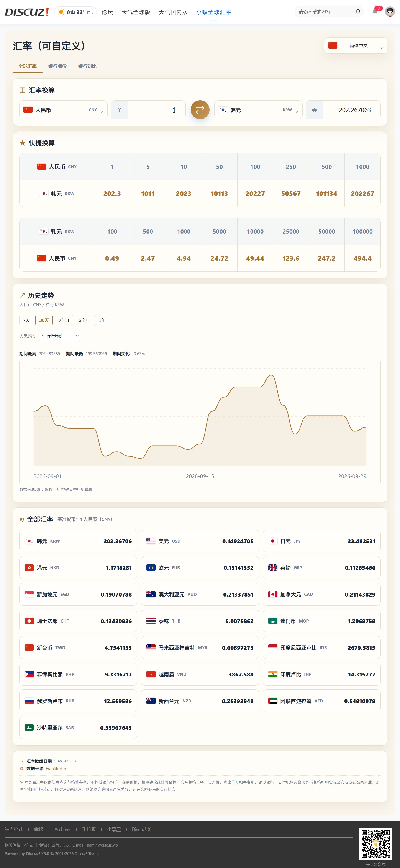Open the 中行折算价 history indicator dropdown
The height and width of the screenshot is (868, 400).
pyautogui.click(x=60, y=336)
